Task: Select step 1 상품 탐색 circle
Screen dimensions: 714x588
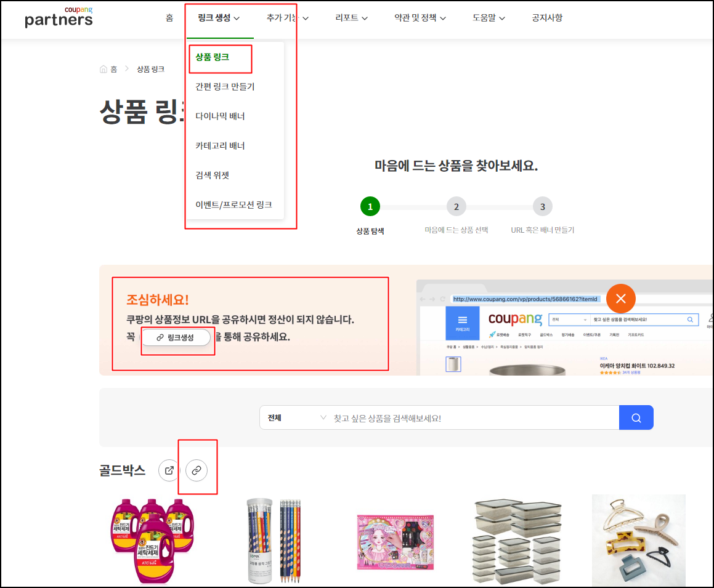Action: pyautogui.click(x=370, y=207)
